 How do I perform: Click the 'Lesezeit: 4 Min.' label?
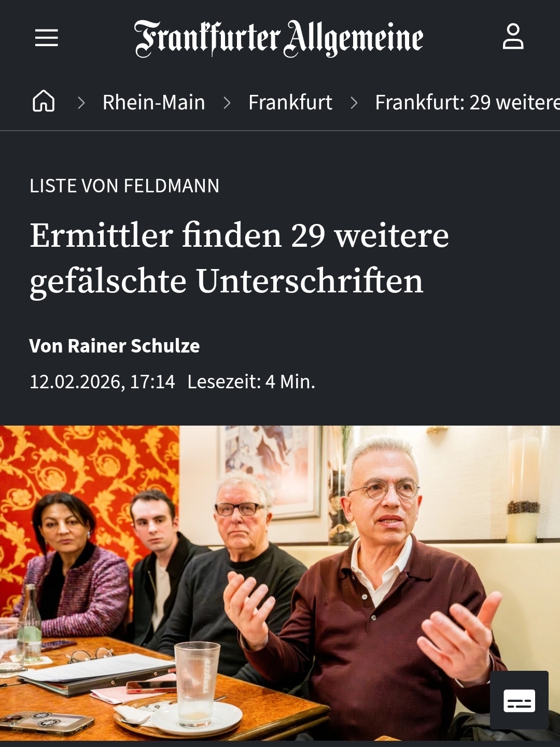[251, 382]
